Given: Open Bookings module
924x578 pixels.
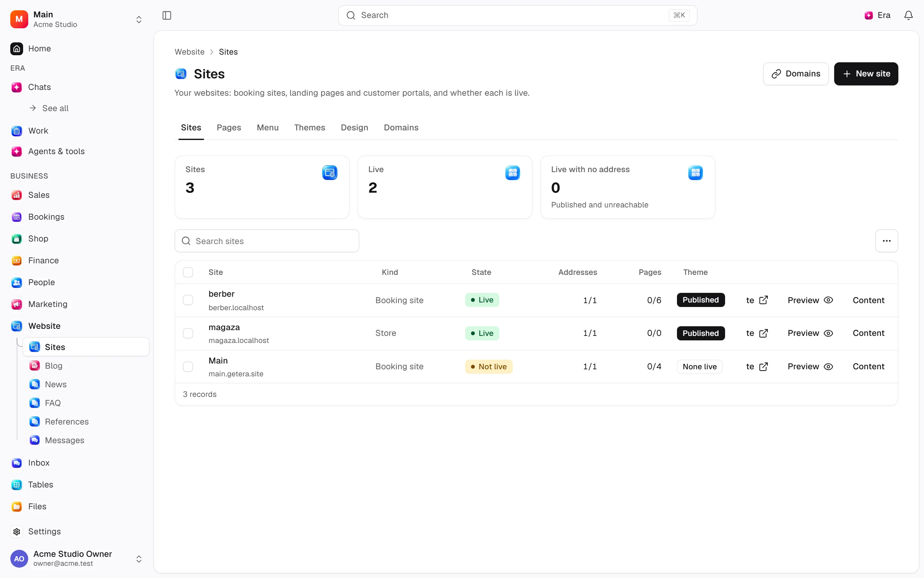Looking at the screenshot, I should pyautogui.click(x=46, y=217).
